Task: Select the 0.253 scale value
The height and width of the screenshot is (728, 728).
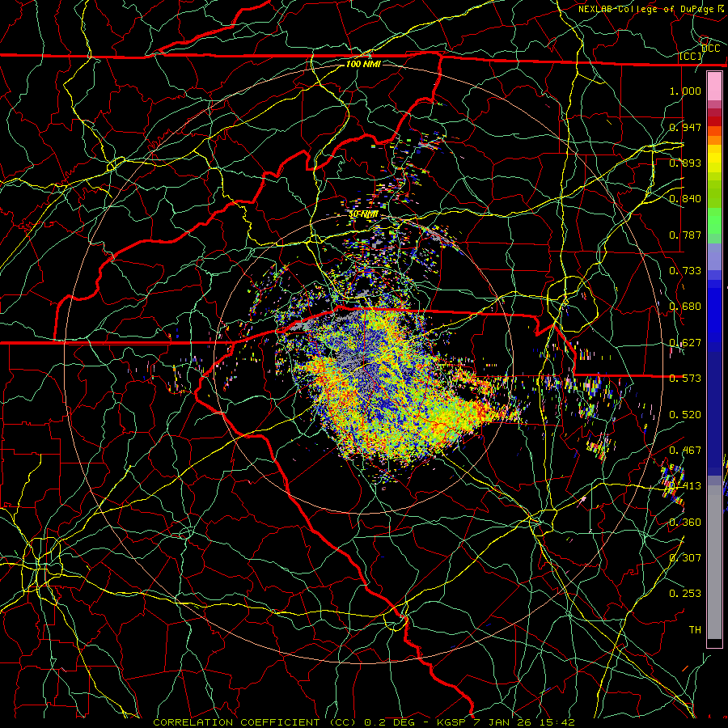Action: 685,594
